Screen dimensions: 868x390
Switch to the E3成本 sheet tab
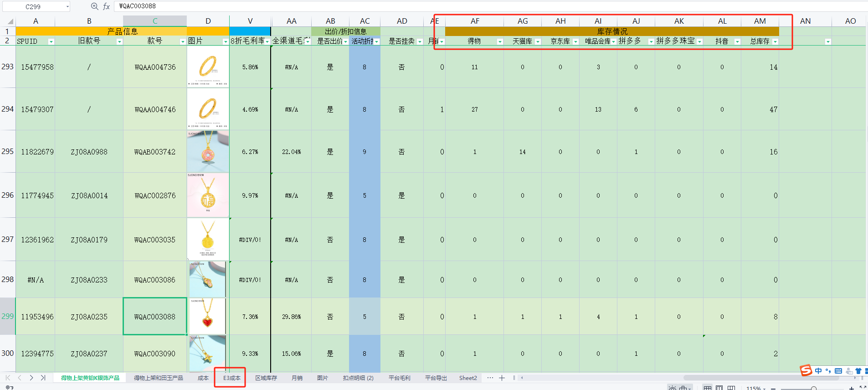[231, 378]
